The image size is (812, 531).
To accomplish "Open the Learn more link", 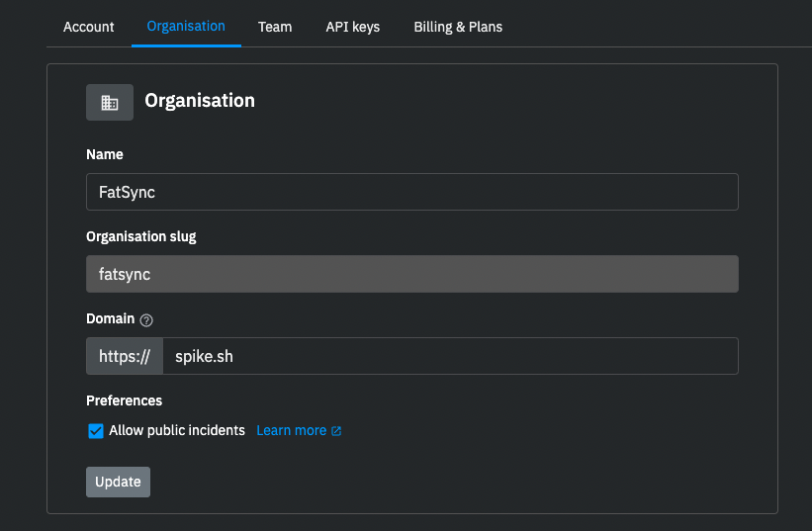I will [x=292, y=430].
